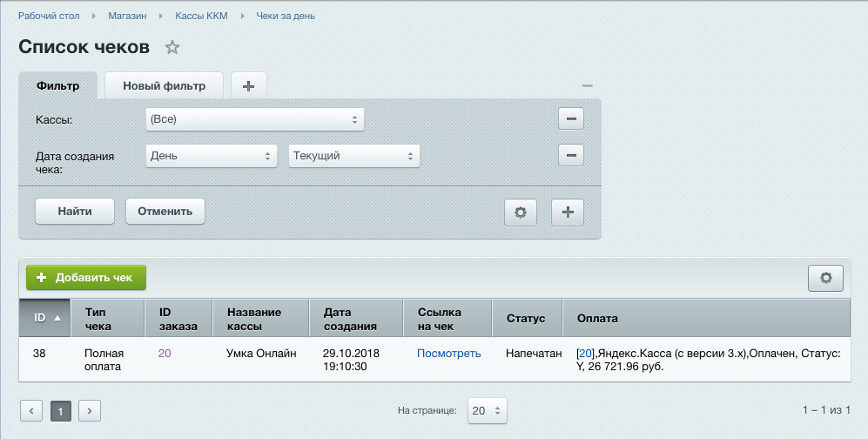
Task: Click the plus tab to add filter
Action: coord(249,85)
